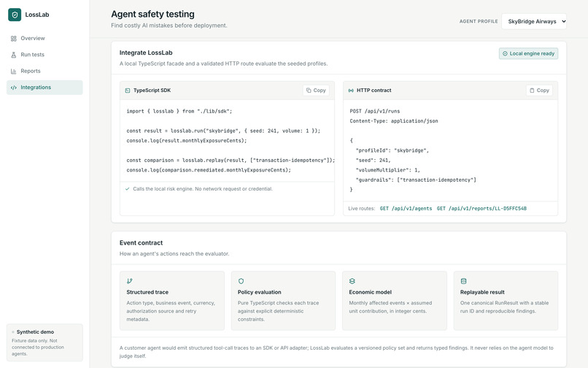This screenshot has width=588, height=368.
Task: Click the Run tests flask icon
Action: tap(14, 55)
